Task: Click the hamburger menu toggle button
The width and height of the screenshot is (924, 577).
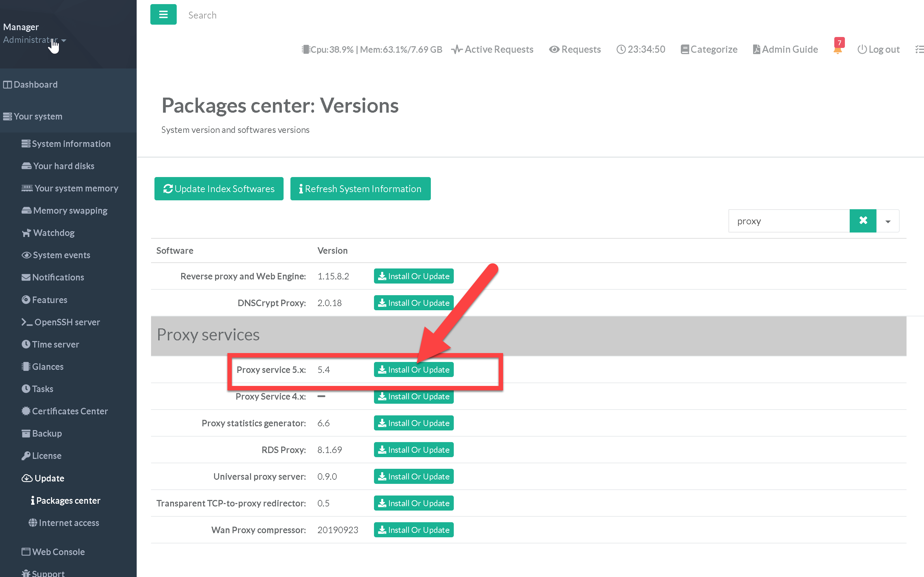Action: click(163, 14)
